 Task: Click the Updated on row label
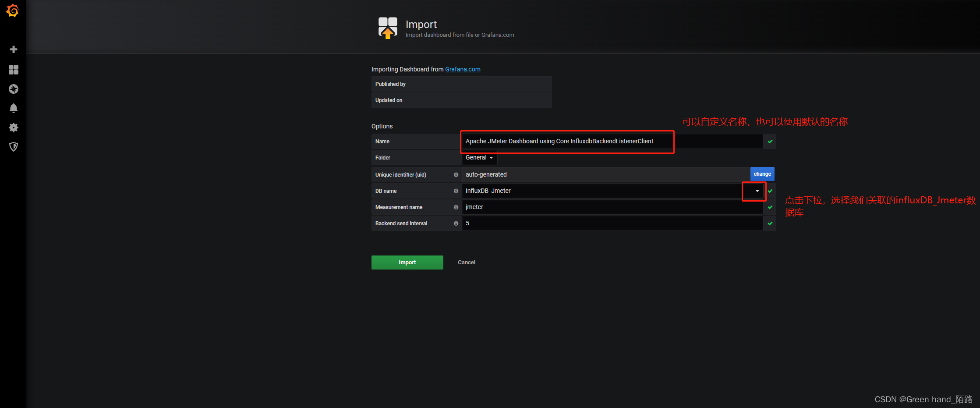(389, 100)
